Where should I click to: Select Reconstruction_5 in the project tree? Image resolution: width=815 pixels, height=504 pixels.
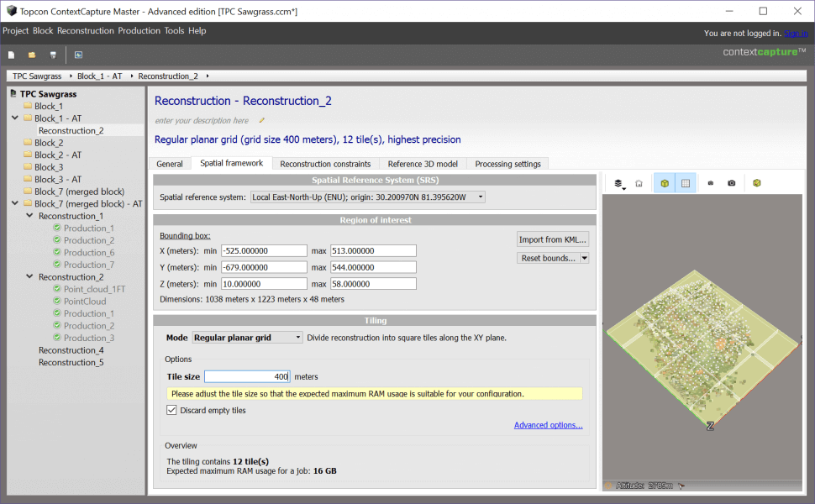71,362
